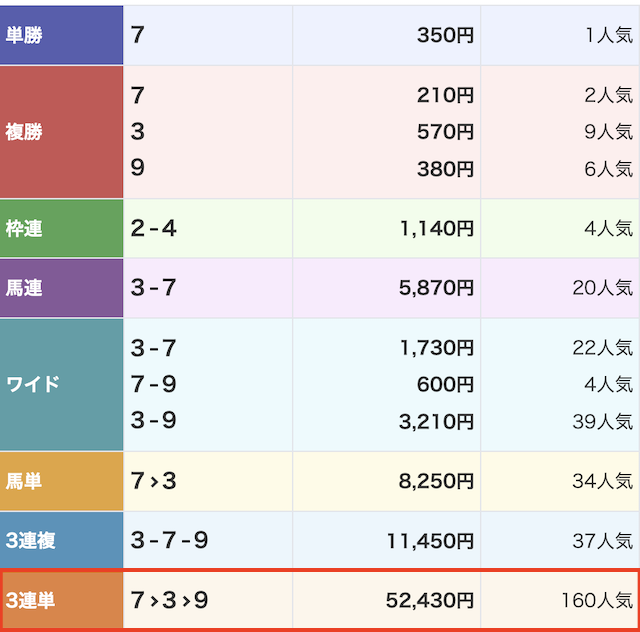Click the 5,870円 quinella payout
The image size is (640, 632).
[436, 288]
